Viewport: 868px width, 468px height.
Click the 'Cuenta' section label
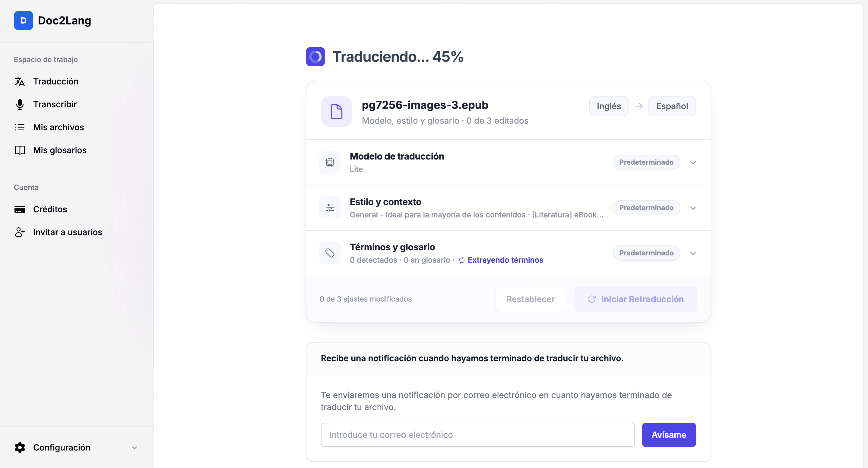[x=26, y=187]
